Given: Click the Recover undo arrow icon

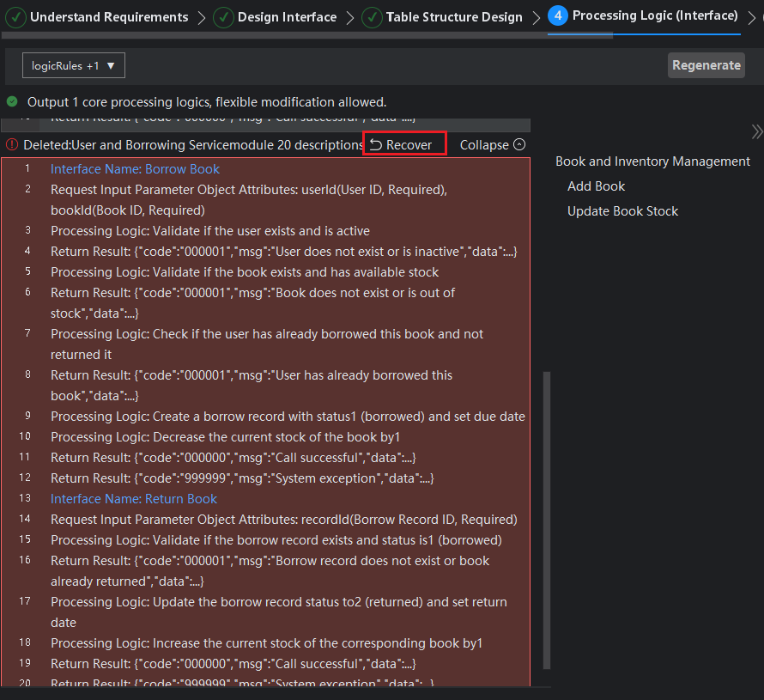Looking at the screenshot, I should click(x=376, y=145).
